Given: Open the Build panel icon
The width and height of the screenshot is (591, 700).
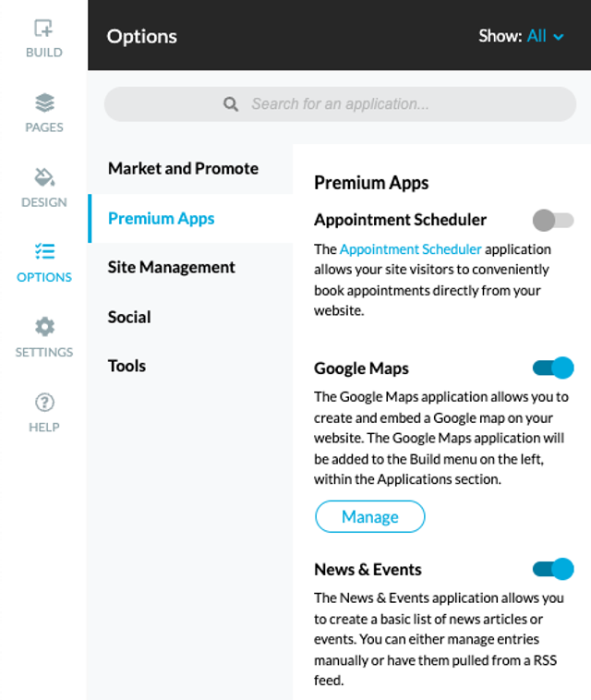Looking at the screenshot, I should click(x=43, y=28).
